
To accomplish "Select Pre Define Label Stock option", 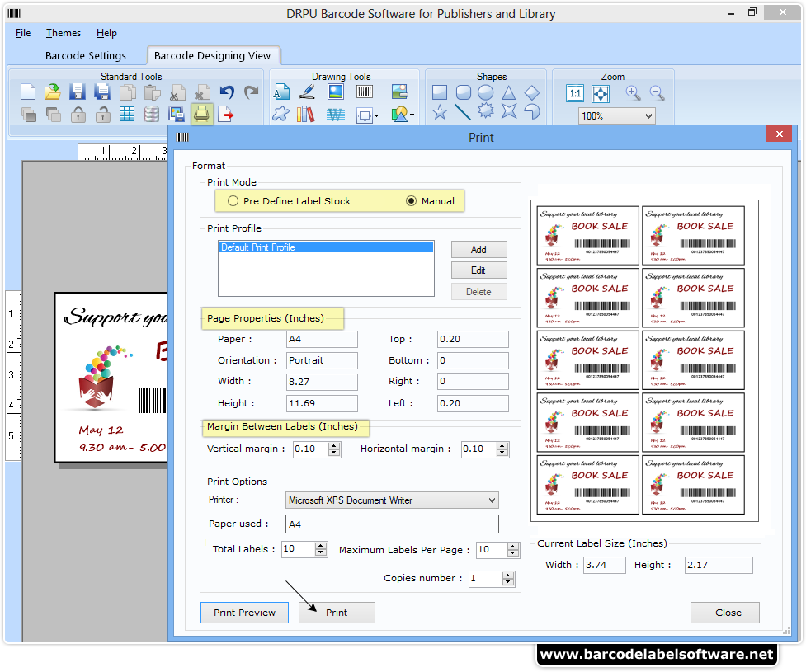I will tap(233, 201).
